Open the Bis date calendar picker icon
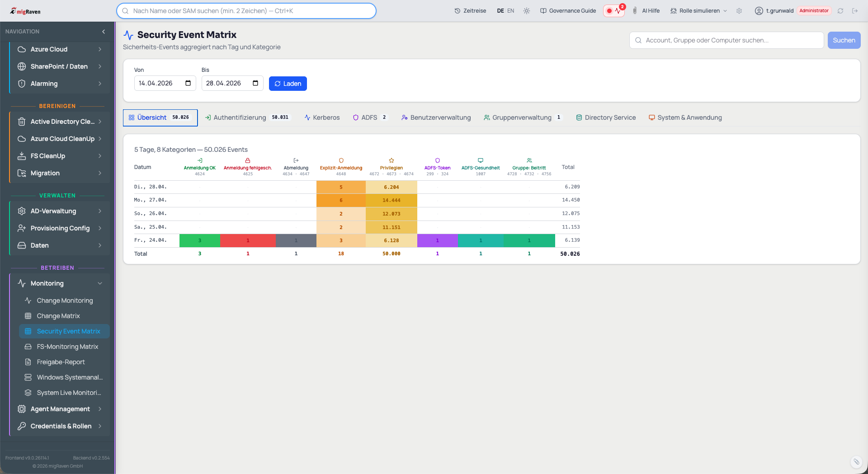 coord(255,83)
